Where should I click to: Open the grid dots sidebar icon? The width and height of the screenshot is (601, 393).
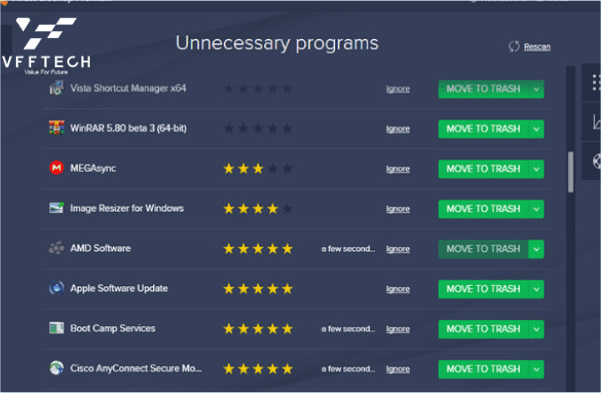click(x=596, y=82)
